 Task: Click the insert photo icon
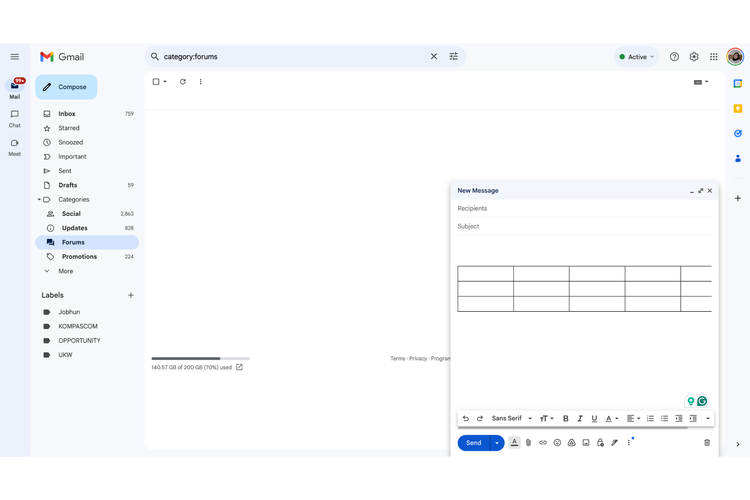pyautogui.click(x=586, y=443)
